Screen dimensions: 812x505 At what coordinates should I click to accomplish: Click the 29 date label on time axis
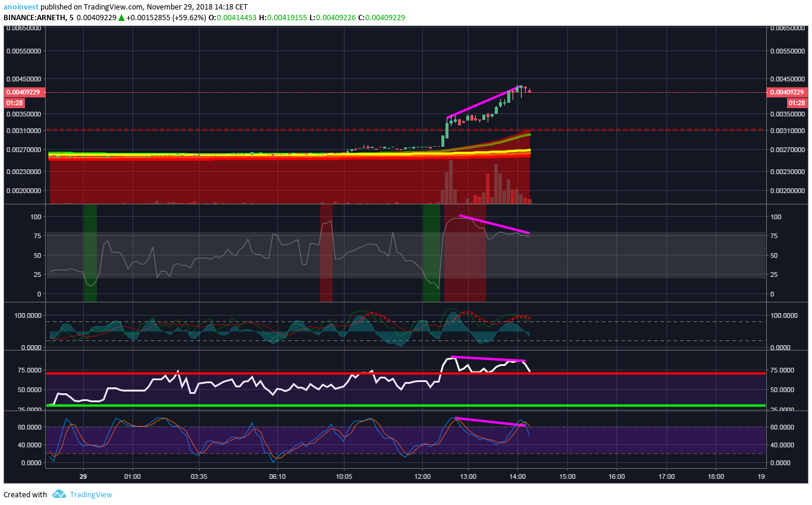click(x=84, y=476)
